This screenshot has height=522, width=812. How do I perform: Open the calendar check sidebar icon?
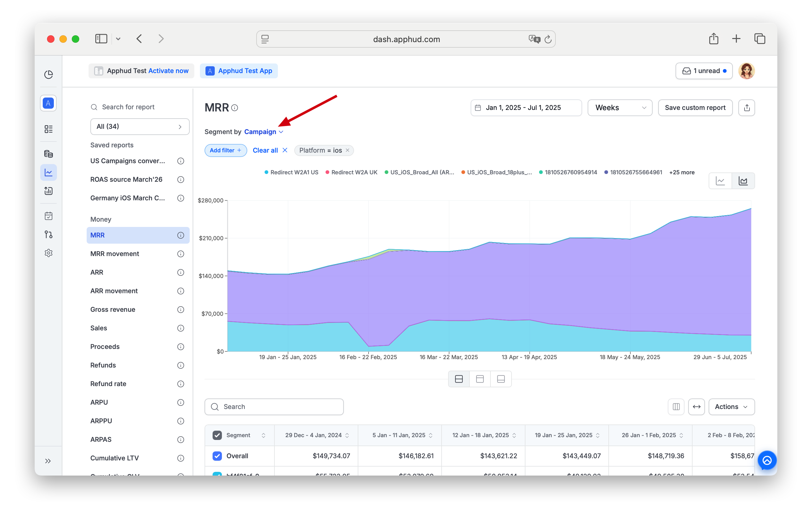[x=49, y=216]
